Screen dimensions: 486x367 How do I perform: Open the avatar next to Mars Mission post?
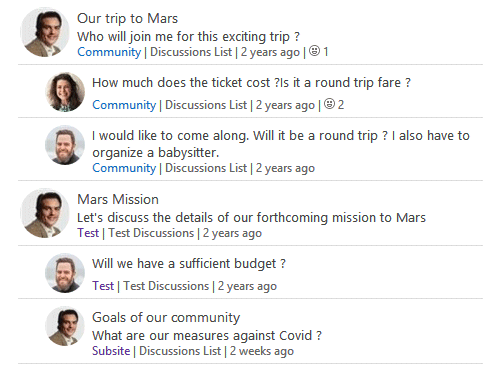click(44, 213)
